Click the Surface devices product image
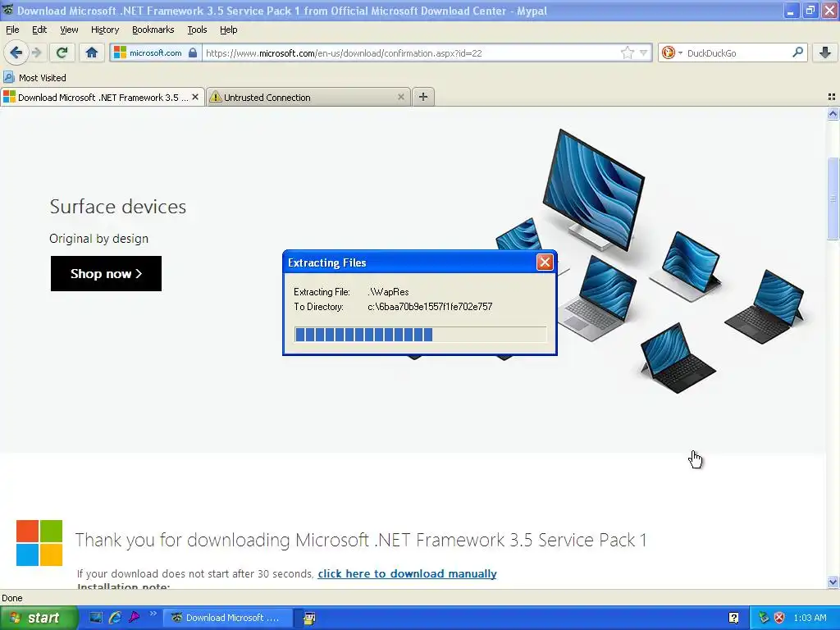Screen dimensions: 840x630 click(x=651, y=262)
